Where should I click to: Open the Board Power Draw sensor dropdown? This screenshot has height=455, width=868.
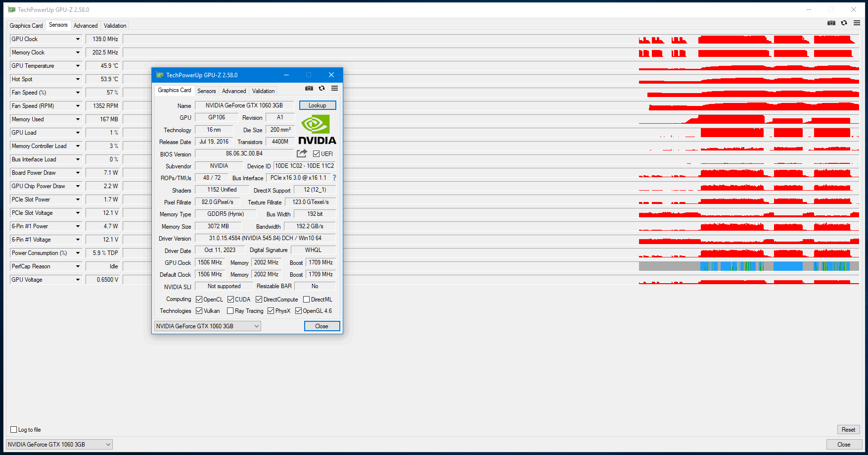(78, 173)
